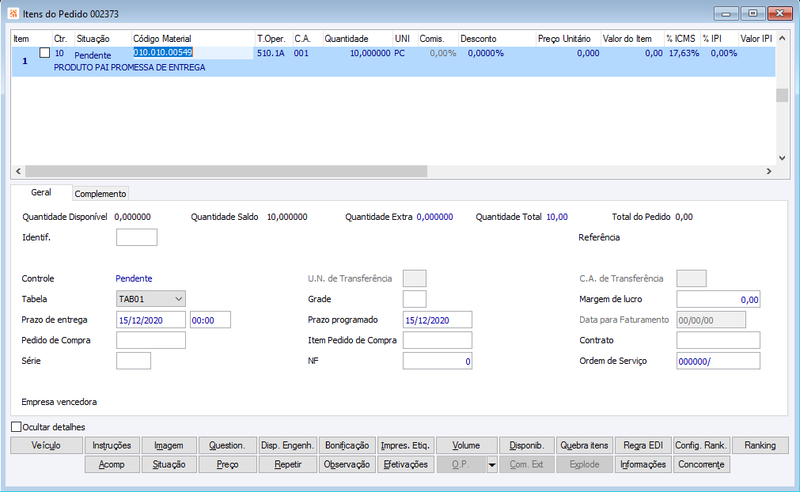Open the Tabela TAB01 dropdown

tap(151, 299)
